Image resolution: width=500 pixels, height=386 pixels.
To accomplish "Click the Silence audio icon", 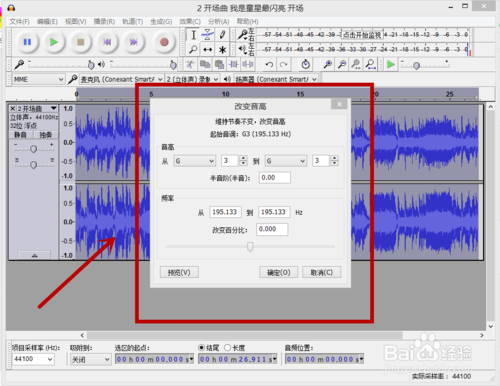I will [x=248, y=64].
